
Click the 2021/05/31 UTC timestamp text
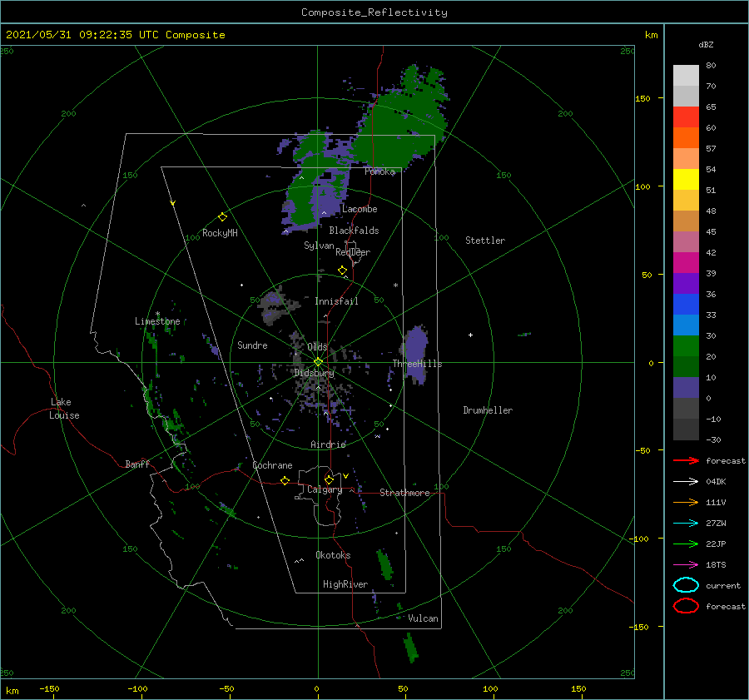click(115, 35)
